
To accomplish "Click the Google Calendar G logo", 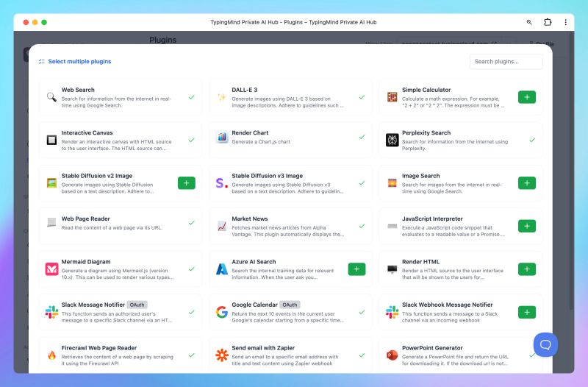I will [222, 312].
